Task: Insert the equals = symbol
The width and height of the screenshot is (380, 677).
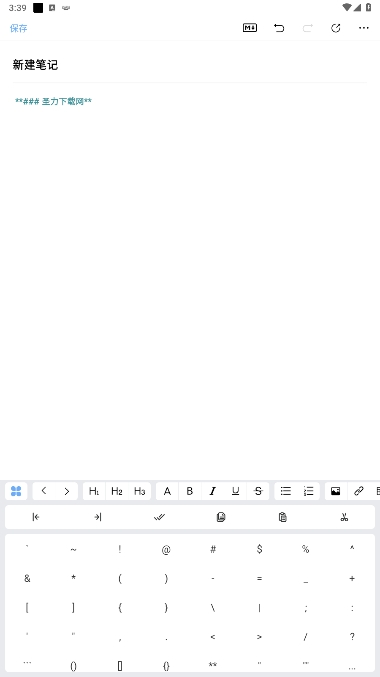Action: click(259, 579)
